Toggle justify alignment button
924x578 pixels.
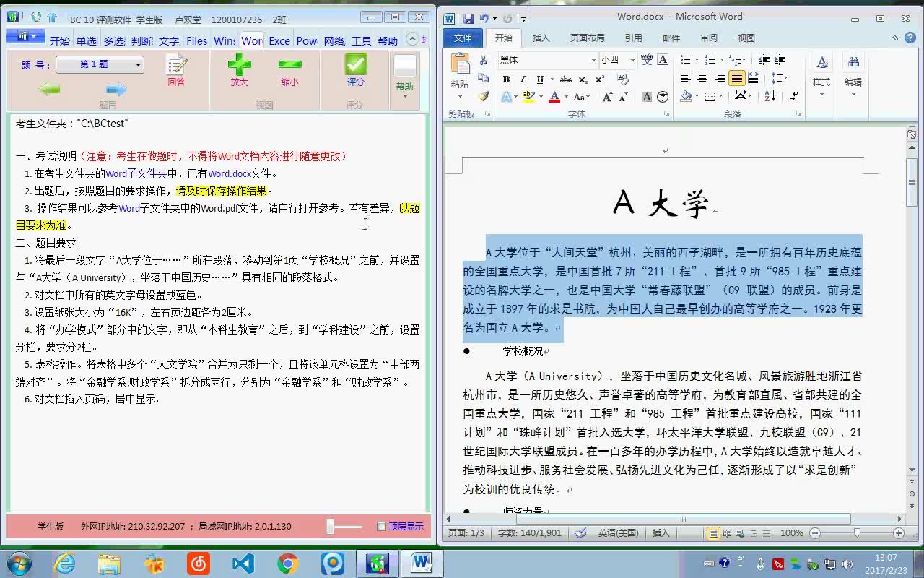736,78
